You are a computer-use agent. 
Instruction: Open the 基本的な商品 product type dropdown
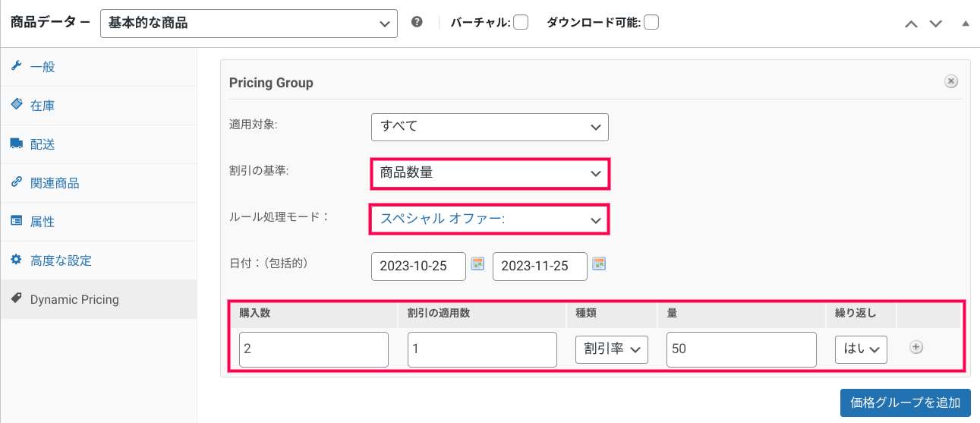click(249, 23)
